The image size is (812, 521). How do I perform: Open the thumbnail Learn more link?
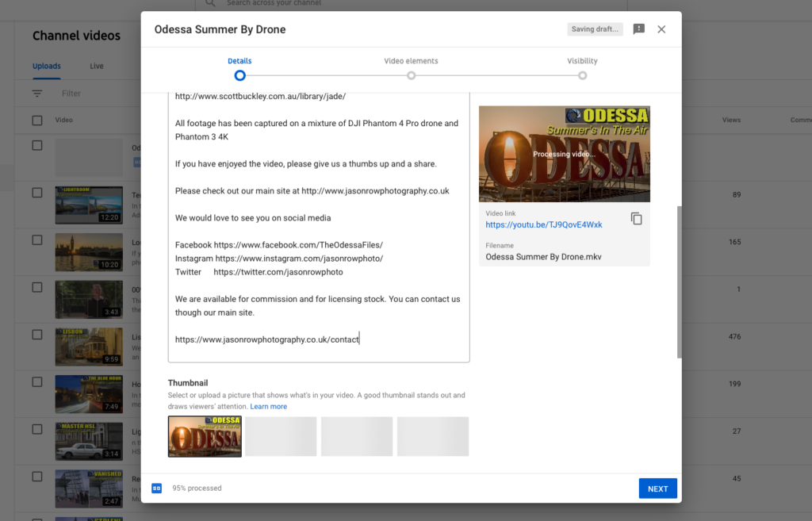(x=268, y=407)
